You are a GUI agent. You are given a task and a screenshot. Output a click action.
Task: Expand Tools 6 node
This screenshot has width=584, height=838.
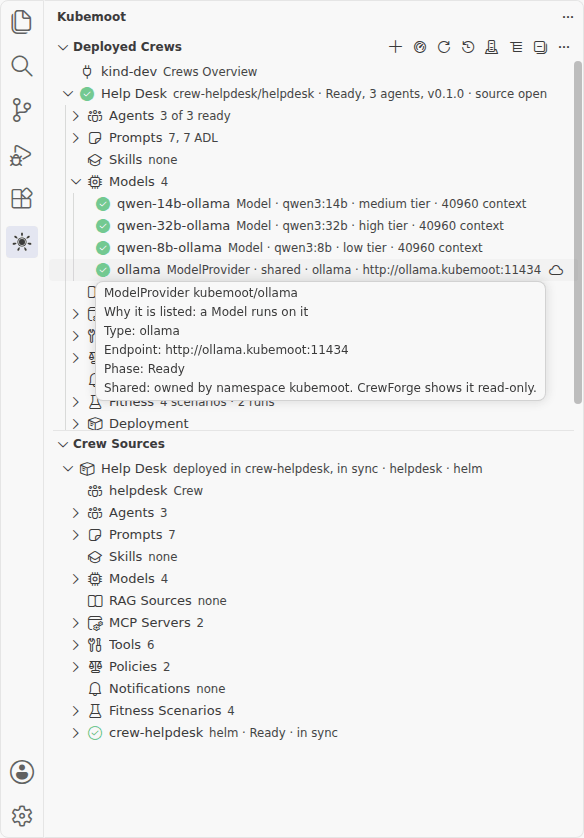76,645
